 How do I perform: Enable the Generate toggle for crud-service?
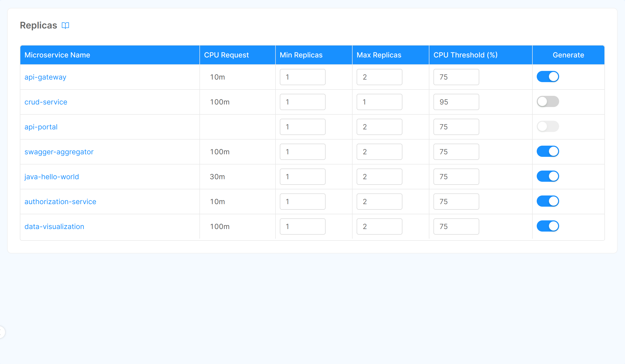pos(548,101)
